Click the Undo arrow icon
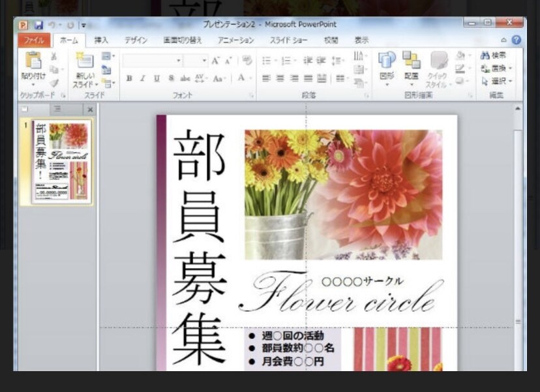The height and width of the screenshot is (392, 540). pos(52,25)
